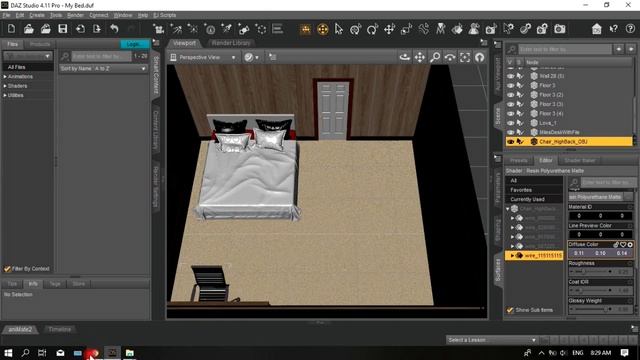This screenshot has height=360, width=640.
Task: Expand the Utilities category
Action: (5, 95)
